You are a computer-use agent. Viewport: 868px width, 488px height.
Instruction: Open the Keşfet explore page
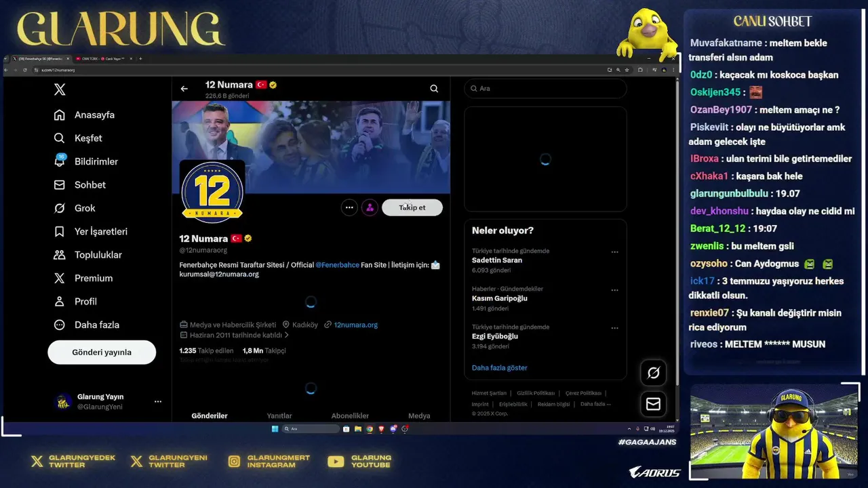click(78, 138)
